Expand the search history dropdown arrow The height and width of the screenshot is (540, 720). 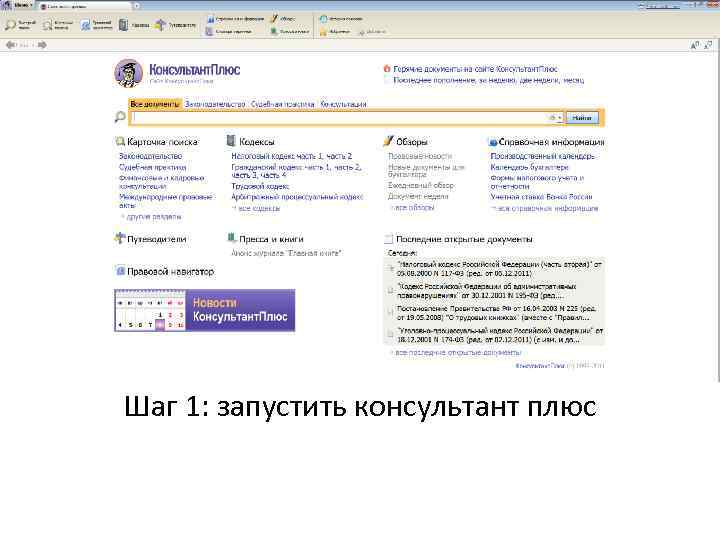[x=559, y=118]
